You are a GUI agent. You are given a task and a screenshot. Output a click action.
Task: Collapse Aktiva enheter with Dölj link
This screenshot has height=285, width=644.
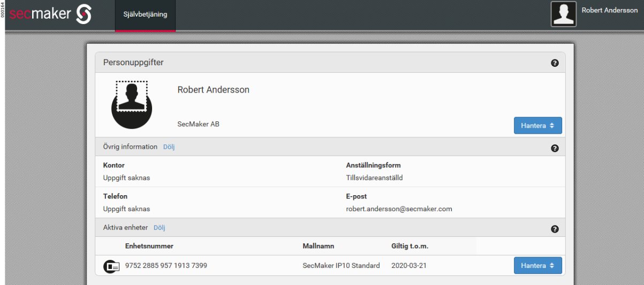click(x=160, y=228)
